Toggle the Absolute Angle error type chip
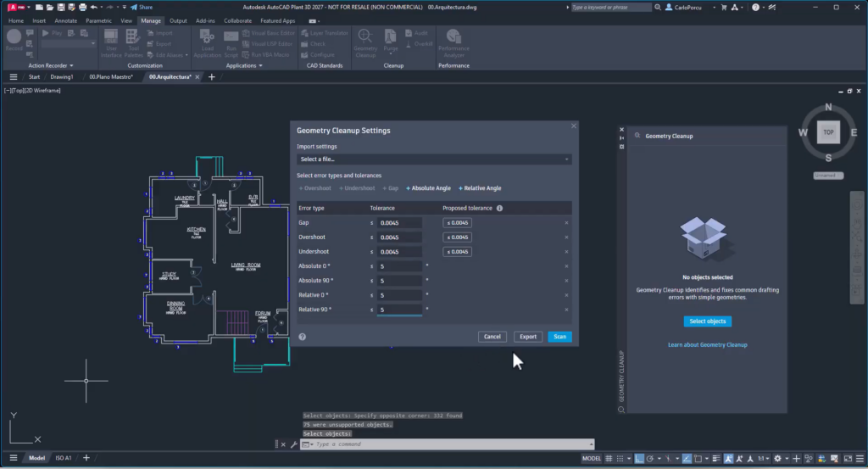This screenshot has width=868, height=469. [x=428, y=188]
